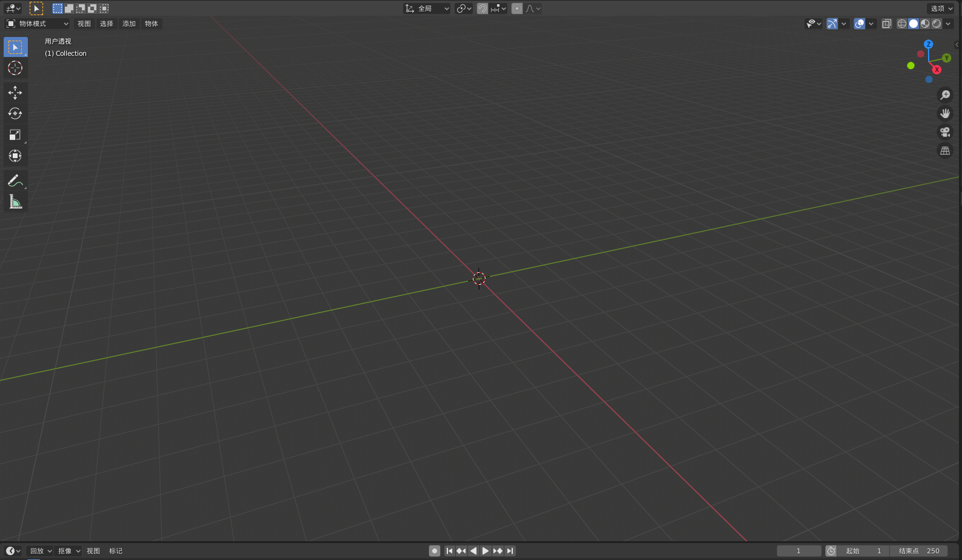This screenshot has width=962, height=560.
Task: Click the Y axis on navigation gizmo
Action: [x=946, y=58]
